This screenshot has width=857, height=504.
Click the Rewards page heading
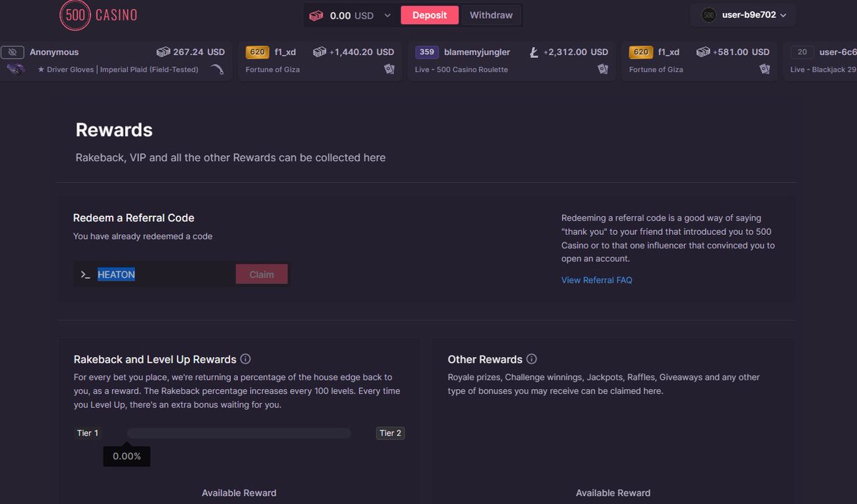(x=114, y=130)
